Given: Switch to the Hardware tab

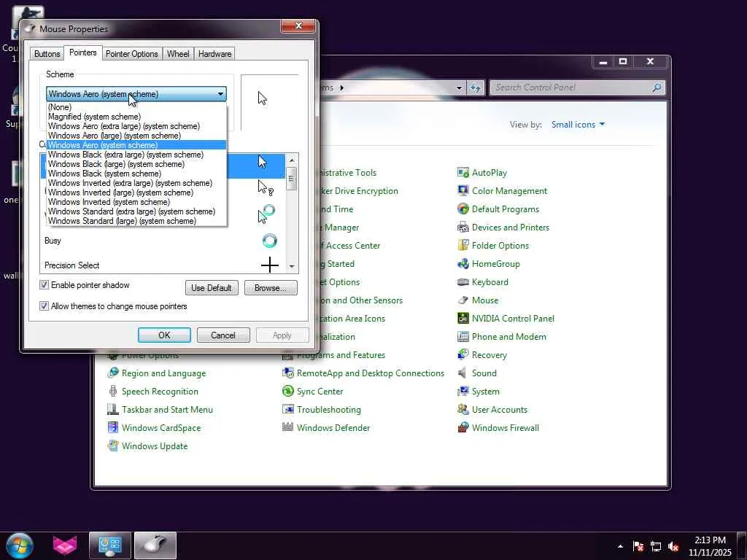Looking at the screenshot, I should click(215, 54).
